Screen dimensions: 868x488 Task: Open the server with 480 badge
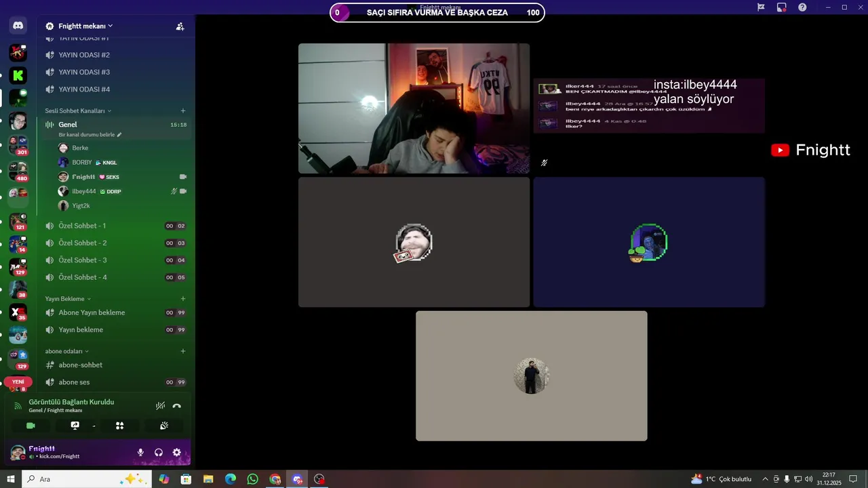click(x=18, y=170)
